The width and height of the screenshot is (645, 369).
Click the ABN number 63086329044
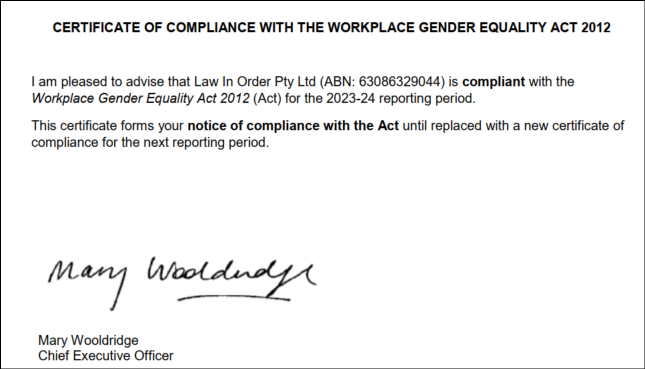[399, 81]
